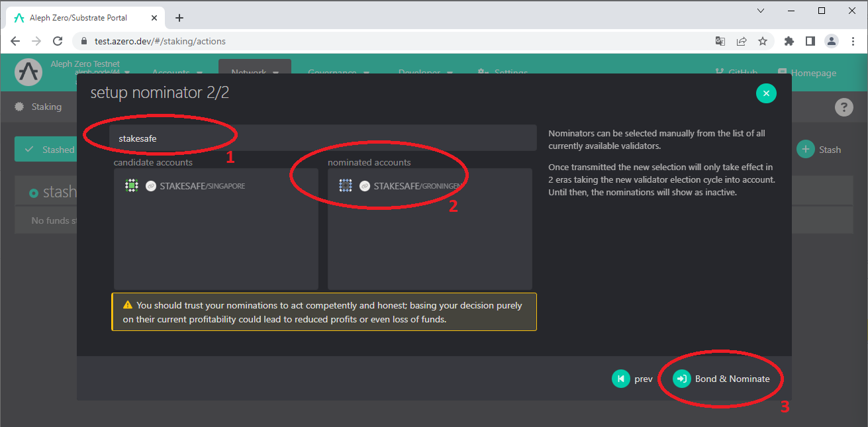This screenshot has height=427, width=868.
Task: Click the Bond & Nominate button
Action: (x=722, y=379)
